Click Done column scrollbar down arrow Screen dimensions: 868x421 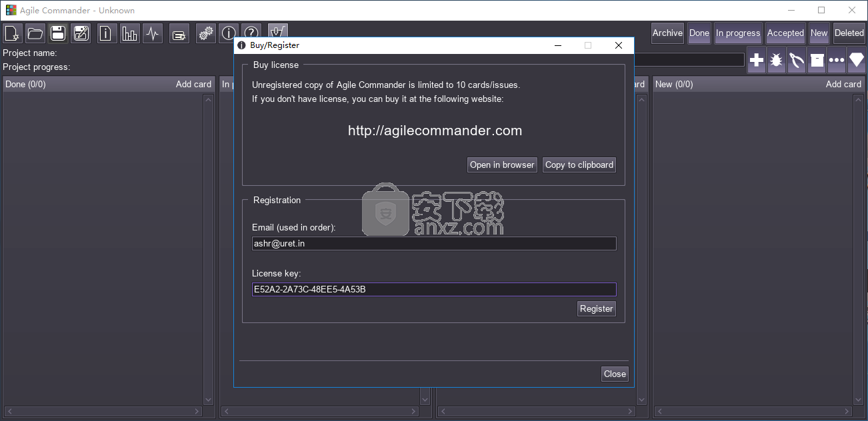[x=208, y=400]
